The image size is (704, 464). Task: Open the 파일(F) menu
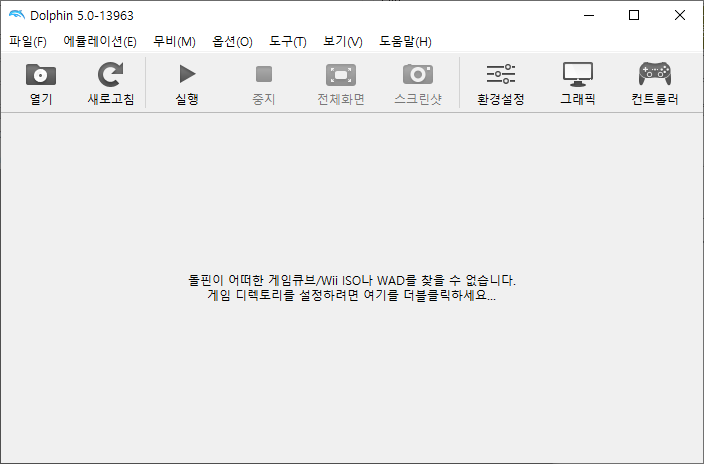28,41
